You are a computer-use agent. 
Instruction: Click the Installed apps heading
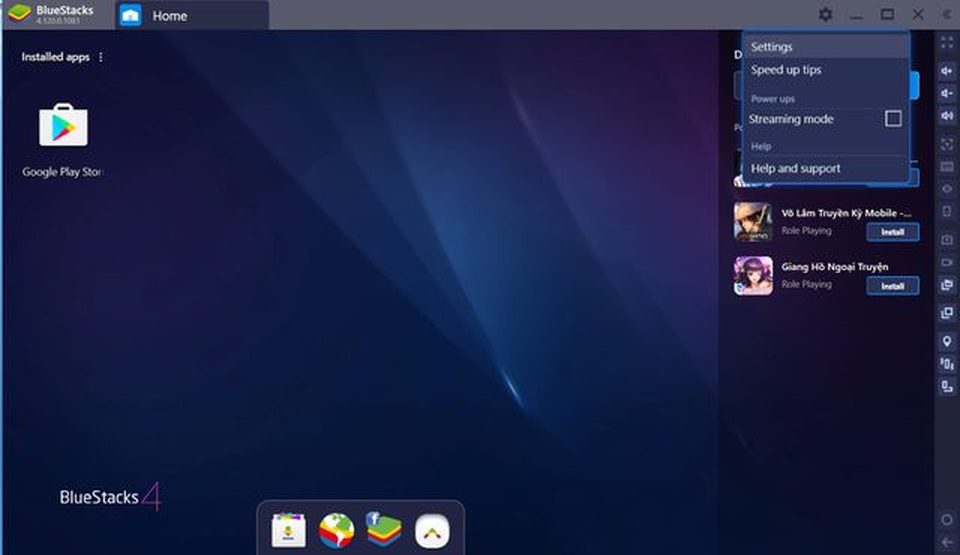pos(55,57)
